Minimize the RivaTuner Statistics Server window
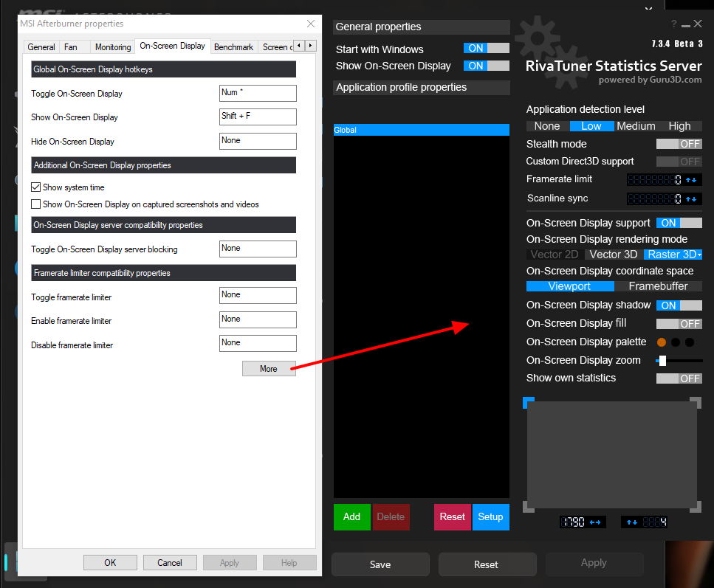 [x=686, y=26]
